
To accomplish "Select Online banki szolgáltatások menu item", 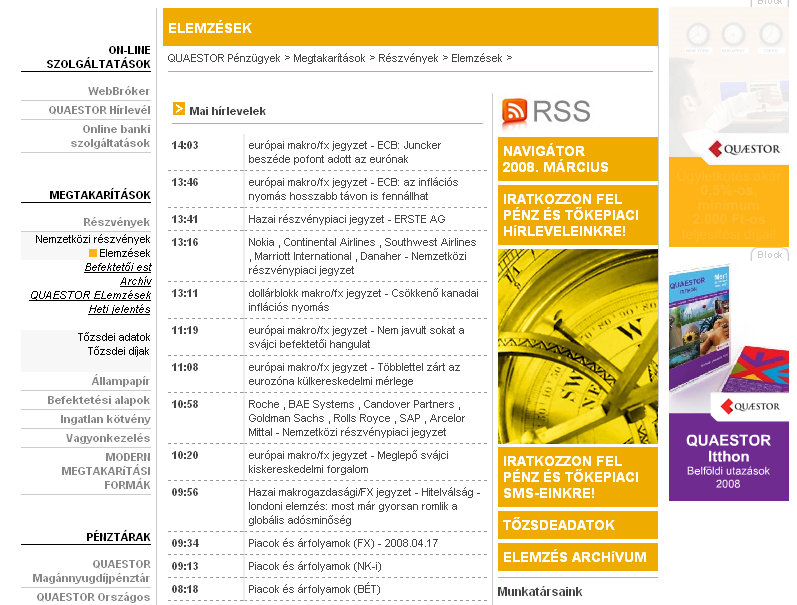I will pyautogui.click(x=110, y=136).
